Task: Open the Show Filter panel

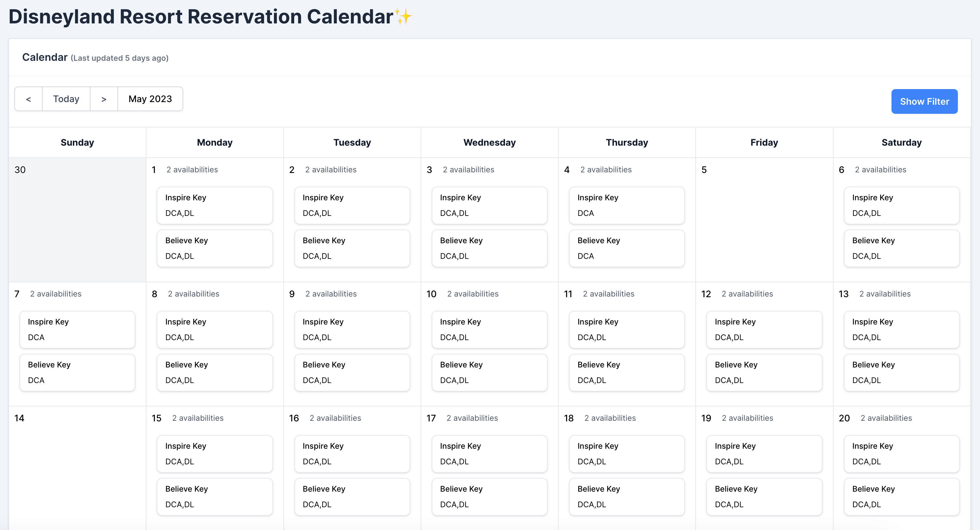Action: [924, 101]
